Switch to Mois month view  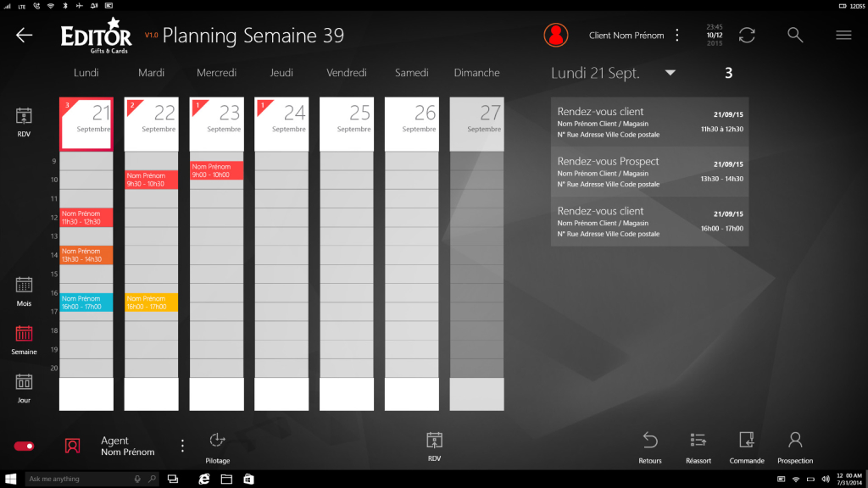tap(24, 286)
